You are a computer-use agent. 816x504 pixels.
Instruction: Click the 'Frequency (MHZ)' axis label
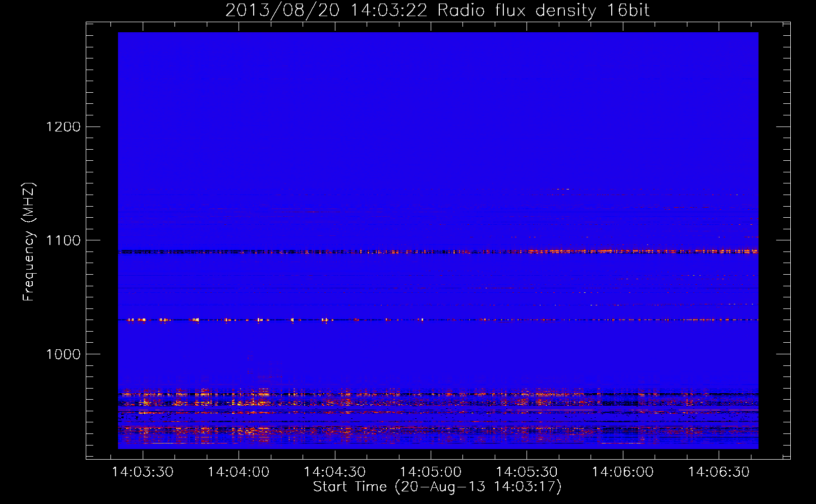pyautogui.click(x=29, y=242)
